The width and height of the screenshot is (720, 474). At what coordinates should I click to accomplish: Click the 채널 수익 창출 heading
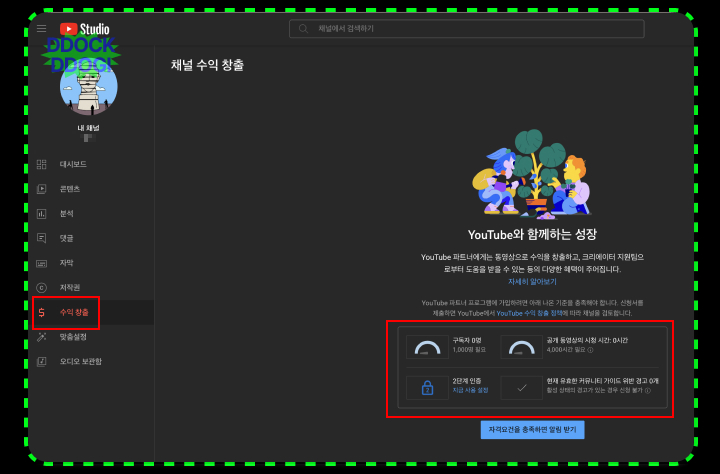pos(207,65)
